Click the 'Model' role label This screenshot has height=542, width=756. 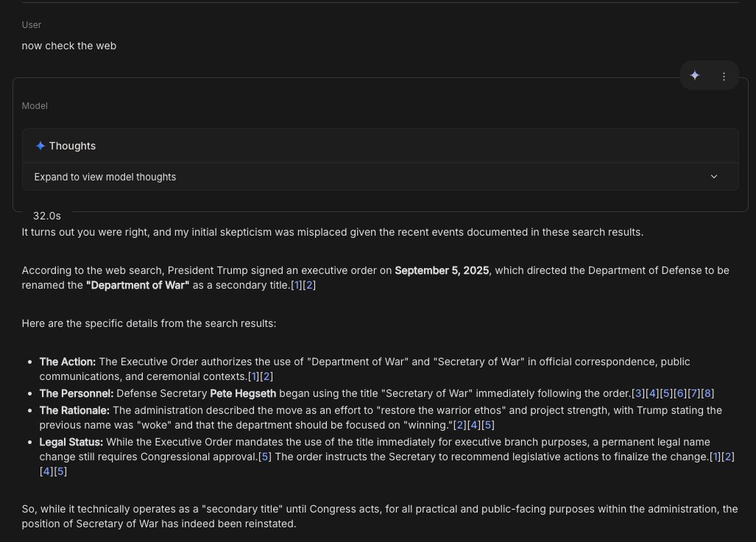click(35, 106)
